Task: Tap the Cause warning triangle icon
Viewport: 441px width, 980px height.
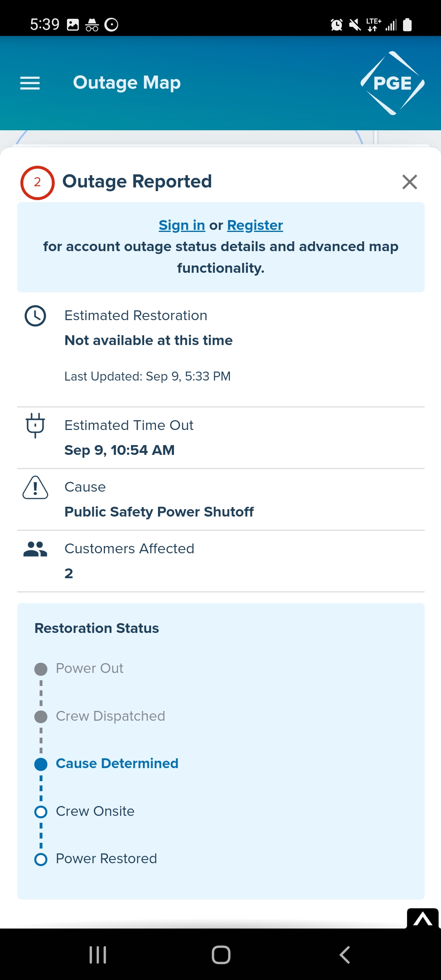Action: 36,488
